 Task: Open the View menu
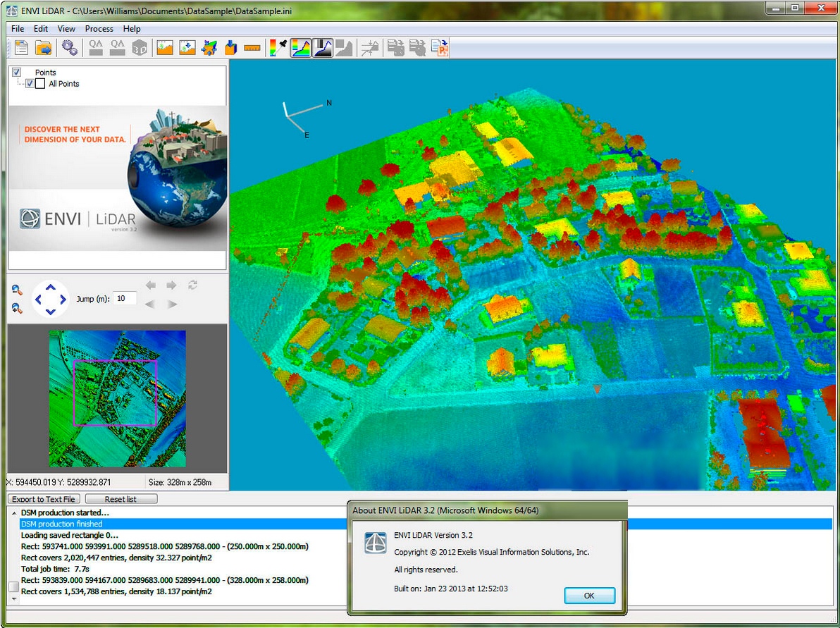[66, 29]
